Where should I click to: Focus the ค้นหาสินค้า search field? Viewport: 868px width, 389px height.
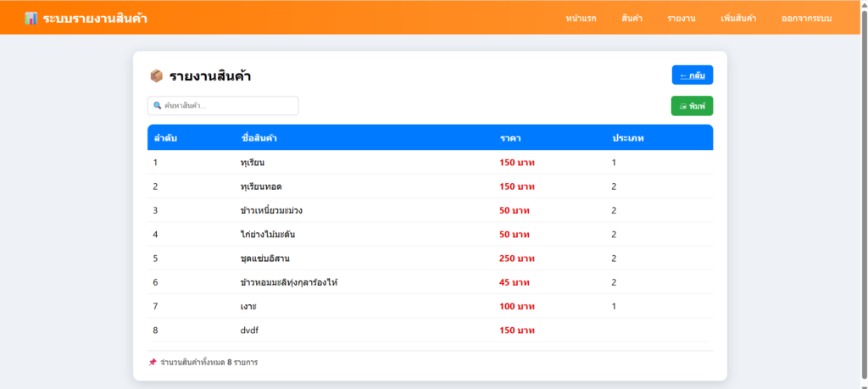[229, 106]
